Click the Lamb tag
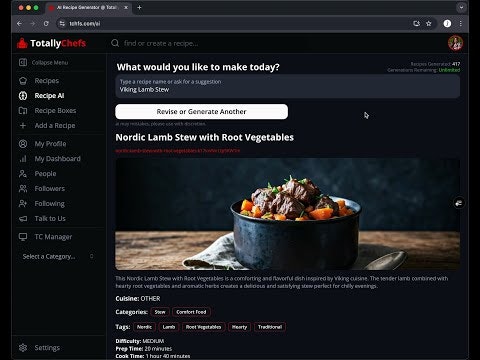This screenshot has height=360, width=480. tap(169, 327)
